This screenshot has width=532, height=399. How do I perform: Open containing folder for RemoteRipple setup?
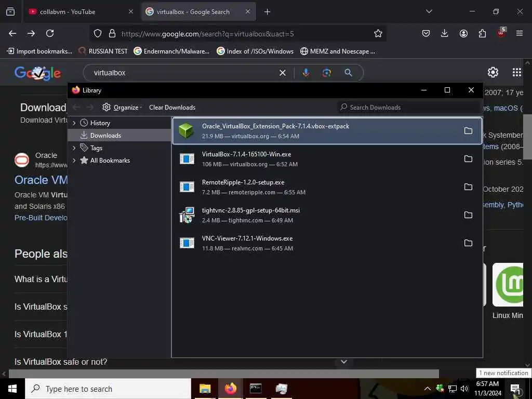tap(468, 187)
